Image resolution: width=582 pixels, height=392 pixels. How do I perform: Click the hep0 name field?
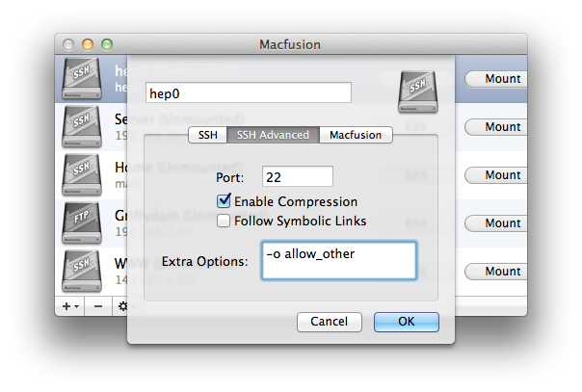pos(249,92)
